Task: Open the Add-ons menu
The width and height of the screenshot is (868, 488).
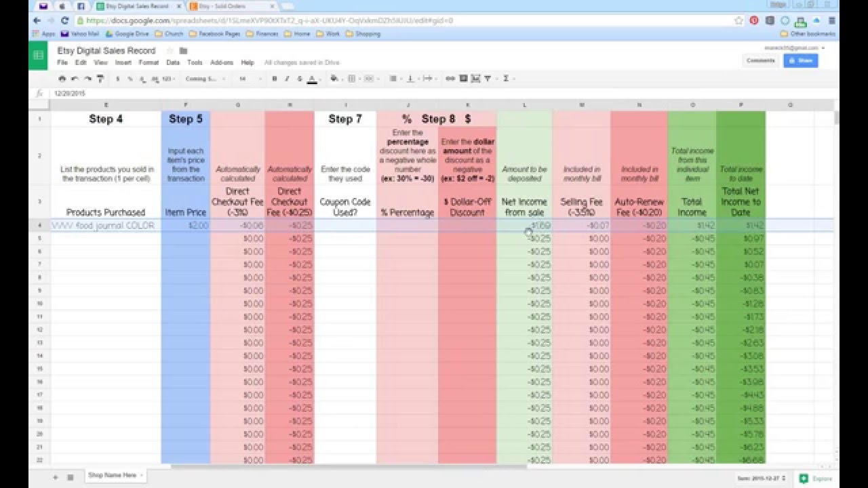Action: 222,62
